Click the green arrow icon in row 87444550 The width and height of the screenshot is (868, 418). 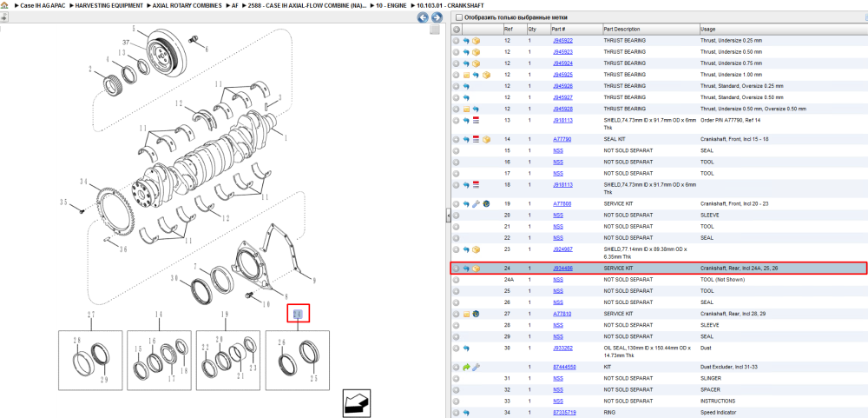466,367
